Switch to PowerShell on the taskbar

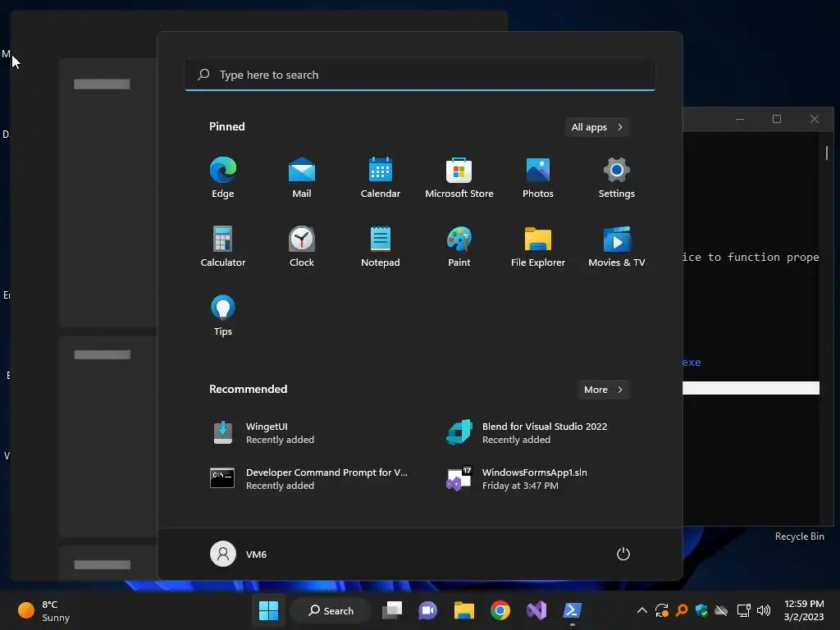point(572,610)
